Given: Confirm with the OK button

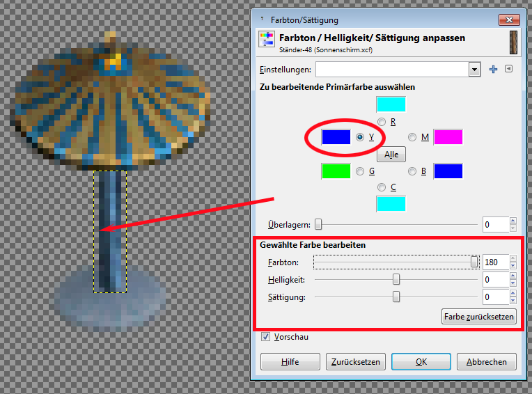Looking at the screenshot, I should tap(421, 362).
